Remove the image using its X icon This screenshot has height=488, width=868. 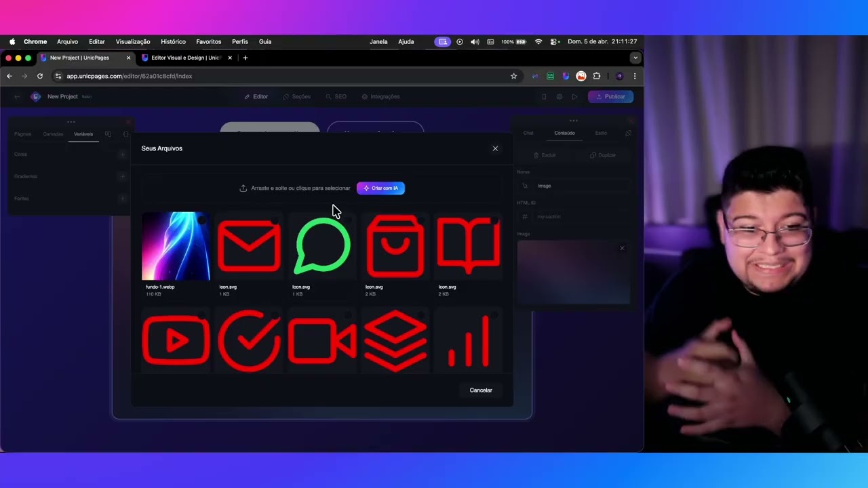pos(622,248)
